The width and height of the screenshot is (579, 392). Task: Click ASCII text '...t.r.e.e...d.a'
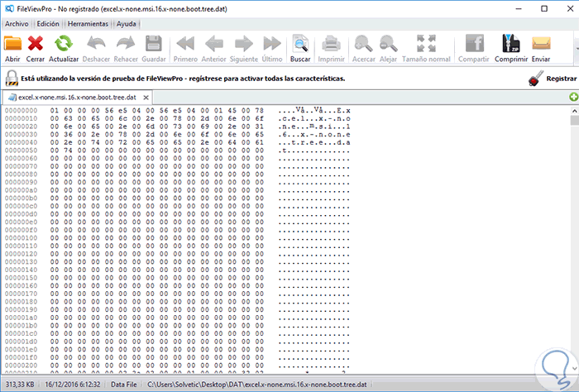click(x=314, y=142)
